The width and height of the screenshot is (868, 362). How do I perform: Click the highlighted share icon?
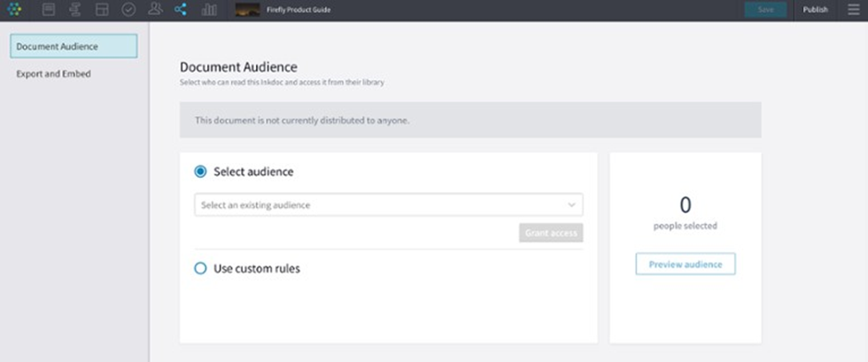182,10
